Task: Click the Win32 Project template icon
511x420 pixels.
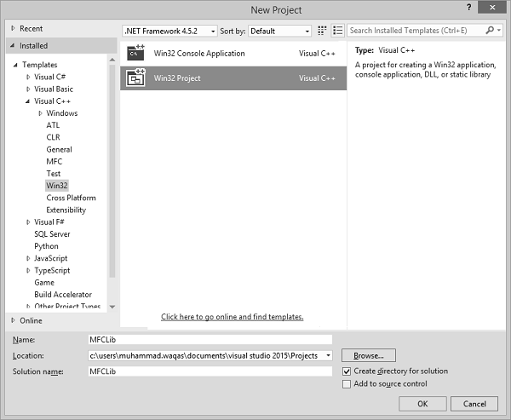Action: [135, 78]
